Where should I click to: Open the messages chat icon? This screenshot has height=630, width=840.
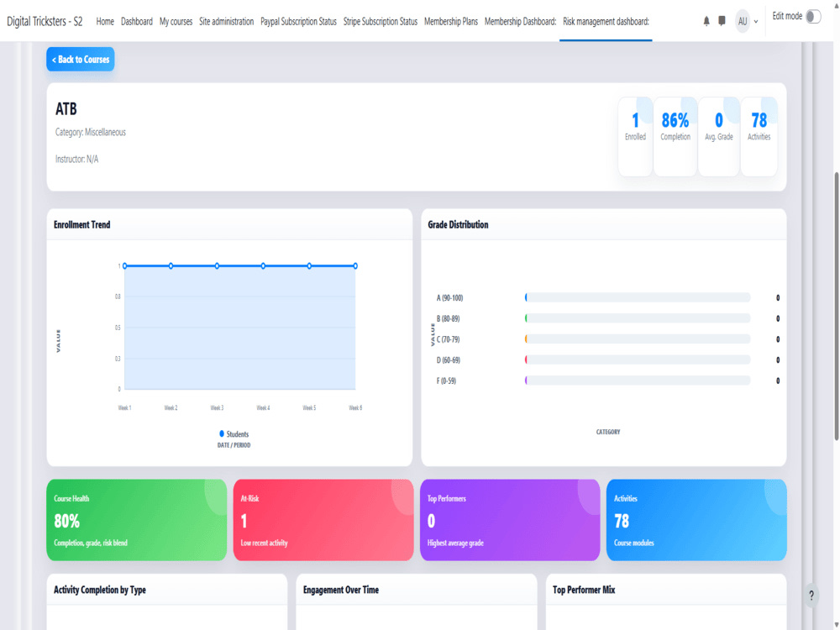[722, 21]
